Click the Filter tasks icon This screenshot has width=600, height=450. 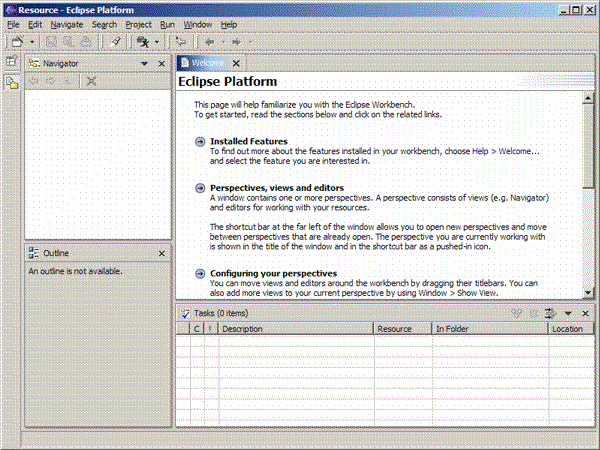[x=551, y=313]
